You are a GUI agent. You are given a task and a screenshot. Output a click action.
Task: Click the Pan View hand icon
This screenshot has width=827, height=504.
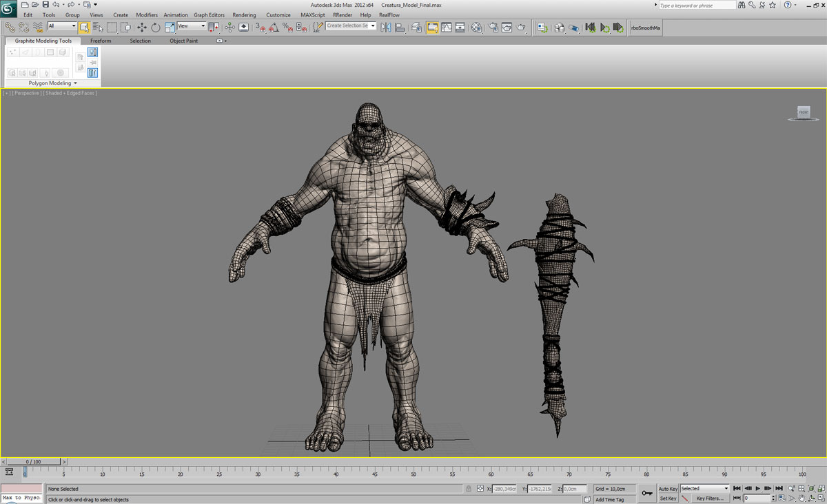[x=802, y=498]
